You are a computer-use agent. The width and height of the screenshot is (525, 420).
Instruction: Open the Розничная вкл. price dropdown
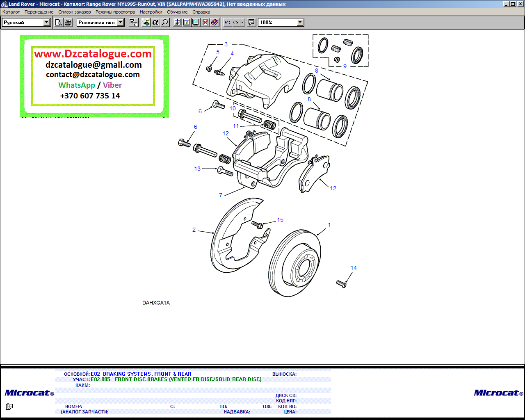pos(121,23)
